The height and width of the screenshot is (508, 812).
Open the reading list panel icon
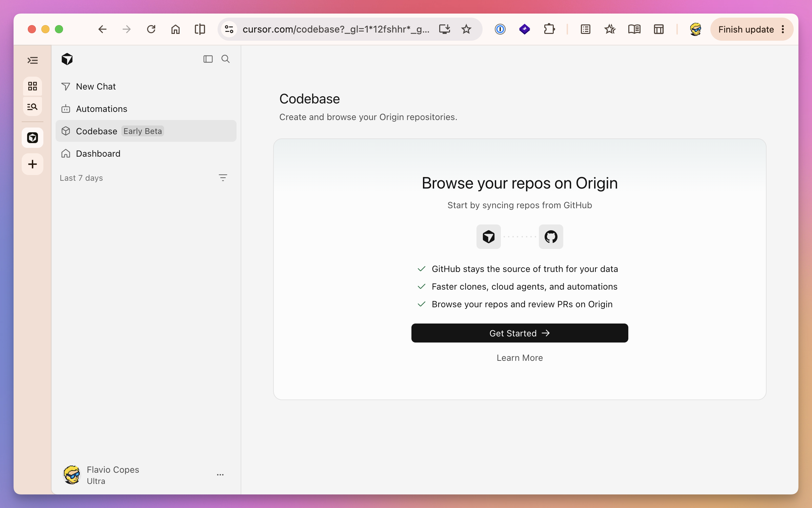point(585,30)
